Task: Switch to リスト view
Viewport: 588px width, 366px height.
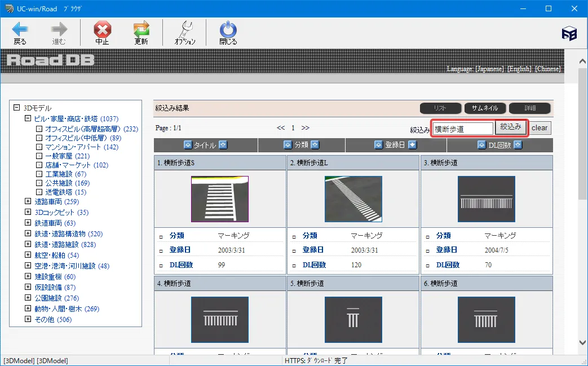Action: coord(440,108)
